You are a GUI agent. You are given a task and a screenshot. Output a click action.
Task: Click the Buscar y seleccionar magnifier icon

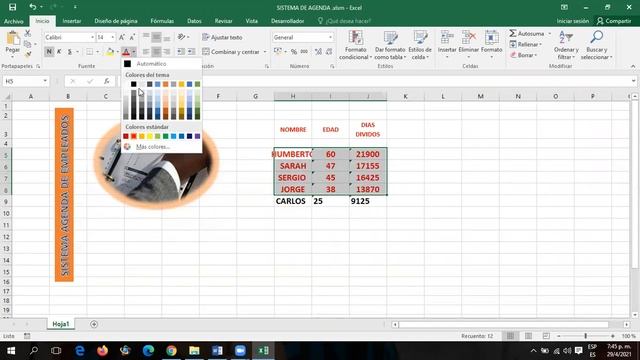[596, 38]
